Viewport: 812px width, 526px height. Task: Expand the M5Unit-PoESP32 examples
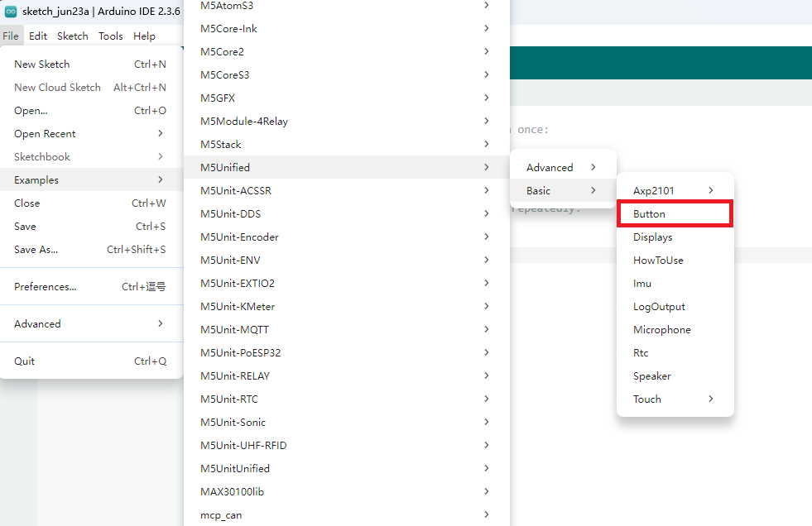tap(347, 353)
